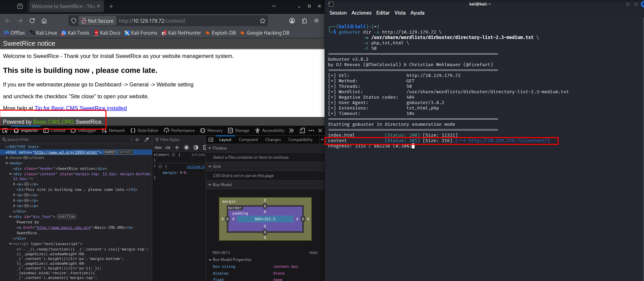Screen dimensions: 644x281
Task: Open the terminal Editar menu
Action: coord(383,13)
